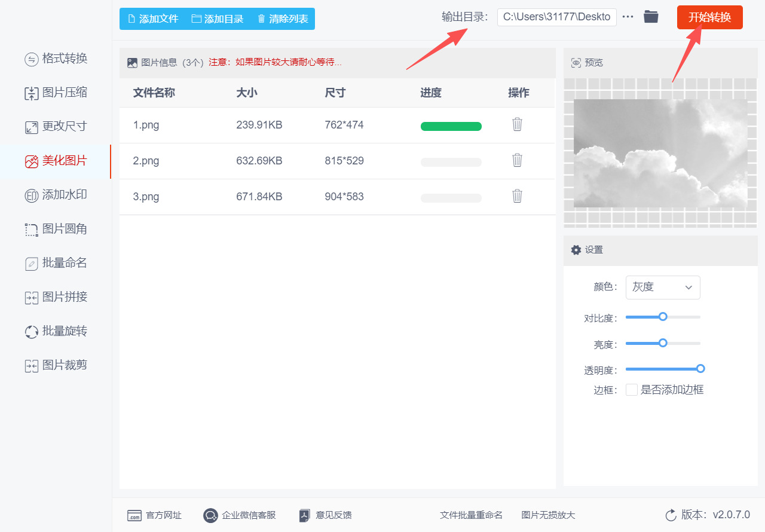This screenshot has height=532, width=765.
Task: Open the output folder icon
Action: pyautogui.click(x=651, y=17)
